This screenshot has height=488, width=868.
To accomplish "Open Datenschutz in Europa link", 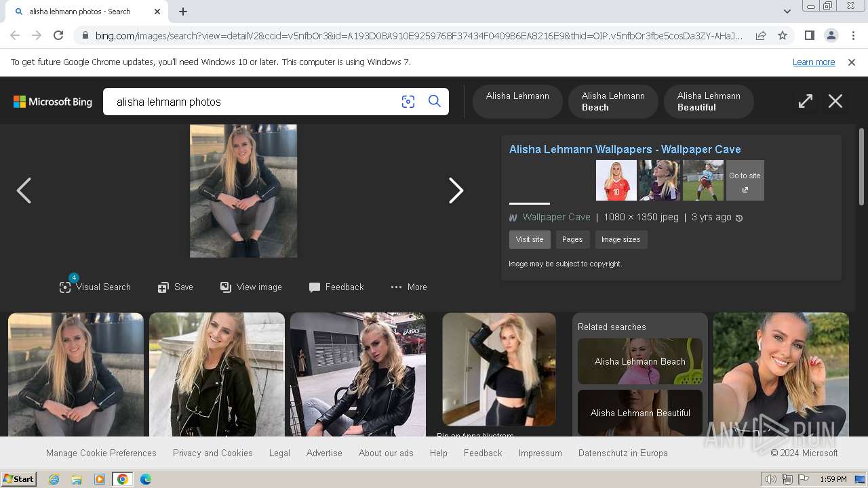I will pyautogui.click(x=623, y=453).
